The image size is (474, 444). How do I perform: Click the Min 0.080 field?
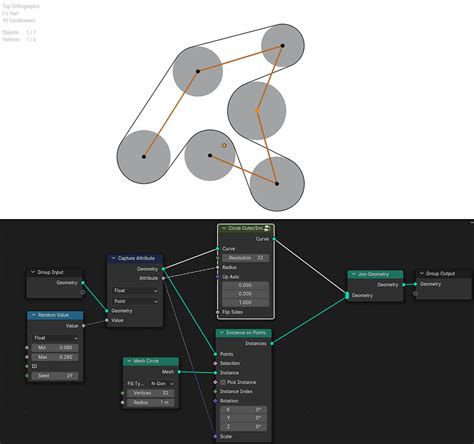[x=55, y=348]
